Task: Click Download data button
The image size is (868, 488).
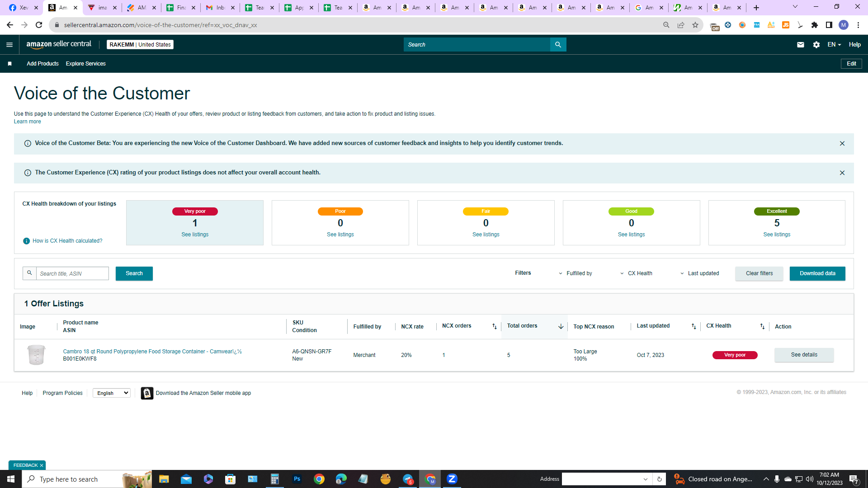Action: click(x=817, y=273)
